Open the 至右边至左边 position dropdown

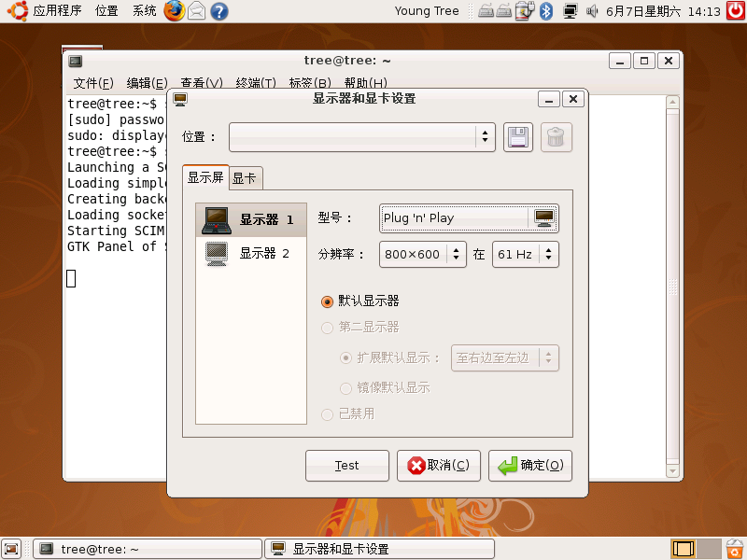pos(505,358)
